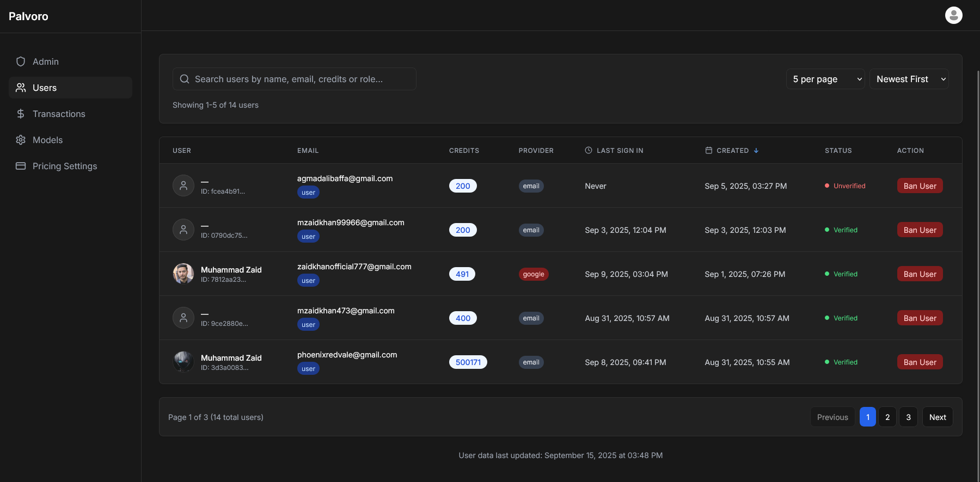Click the Transactions dollar sign icon
This screenshot has width=980, height=482.
21,114
